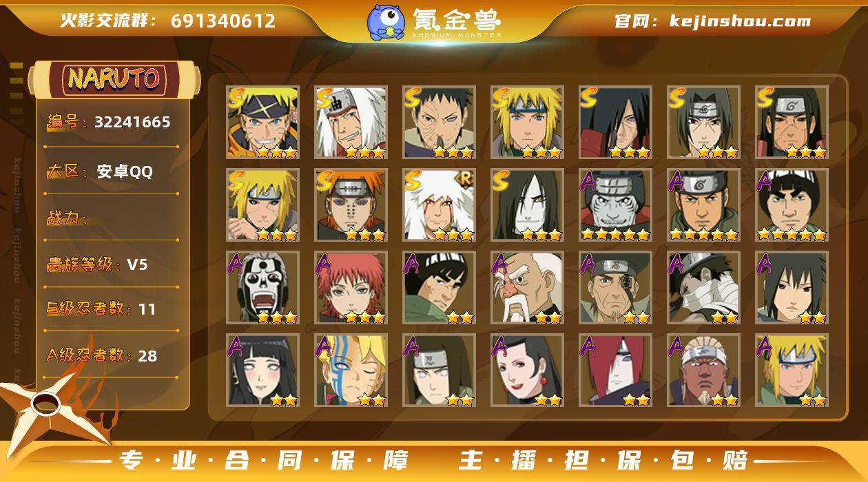Click the group number 691340612 text
This screenshot has width=868, height=482.
[x=223, y=21]
